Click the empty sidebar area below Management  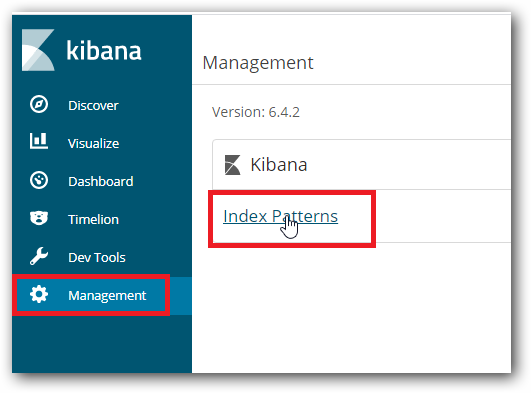(x=102, y=344)
